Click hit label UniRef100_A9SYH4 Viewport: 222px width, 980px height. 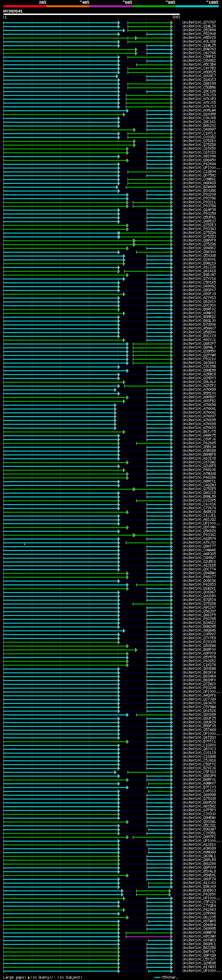pyautogui.click(x=199, y=156)
